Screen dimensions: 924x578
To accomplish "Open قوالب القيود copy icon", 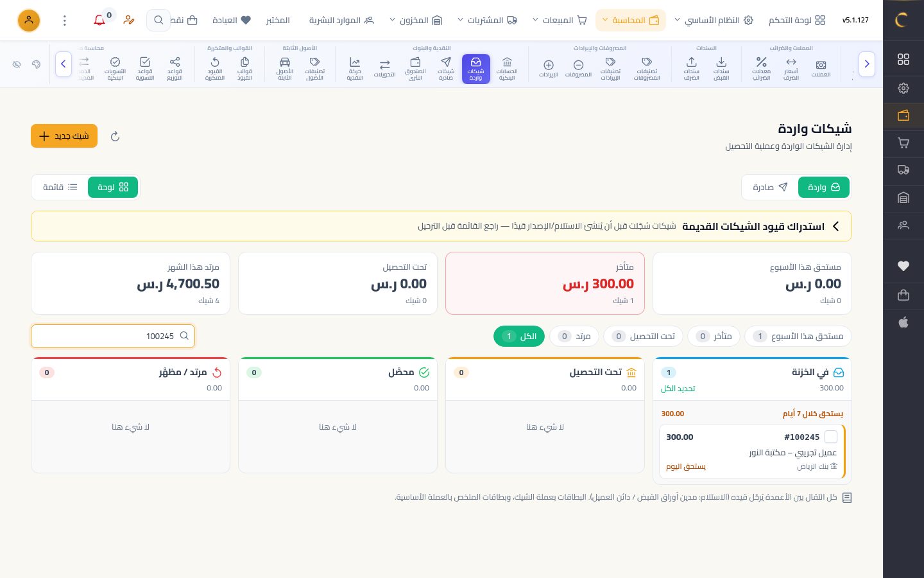I will coord(244,69).
